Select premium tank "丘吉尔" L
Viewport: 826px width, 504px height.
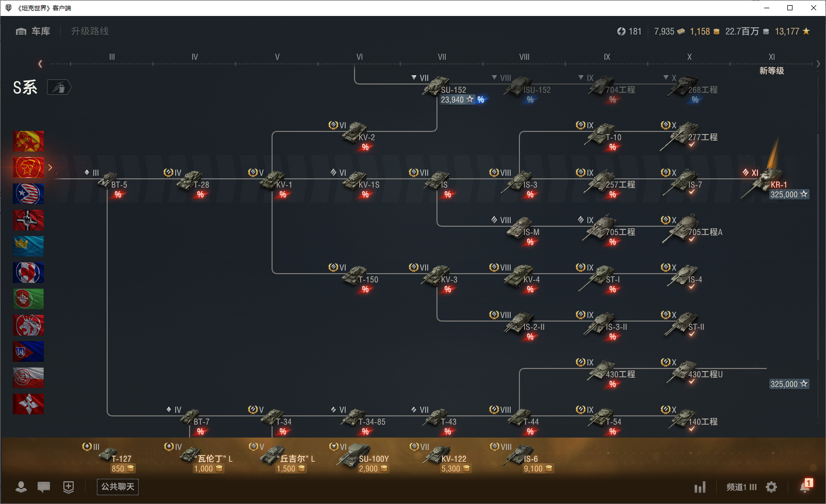282,458
